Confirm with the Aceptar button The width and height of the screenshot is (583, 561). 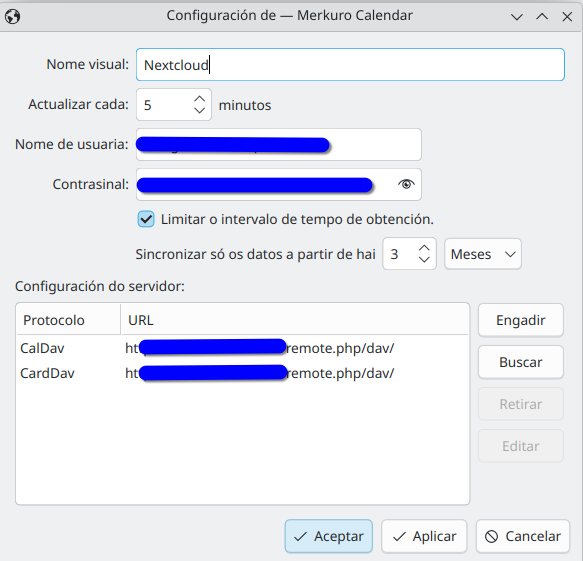329,536
